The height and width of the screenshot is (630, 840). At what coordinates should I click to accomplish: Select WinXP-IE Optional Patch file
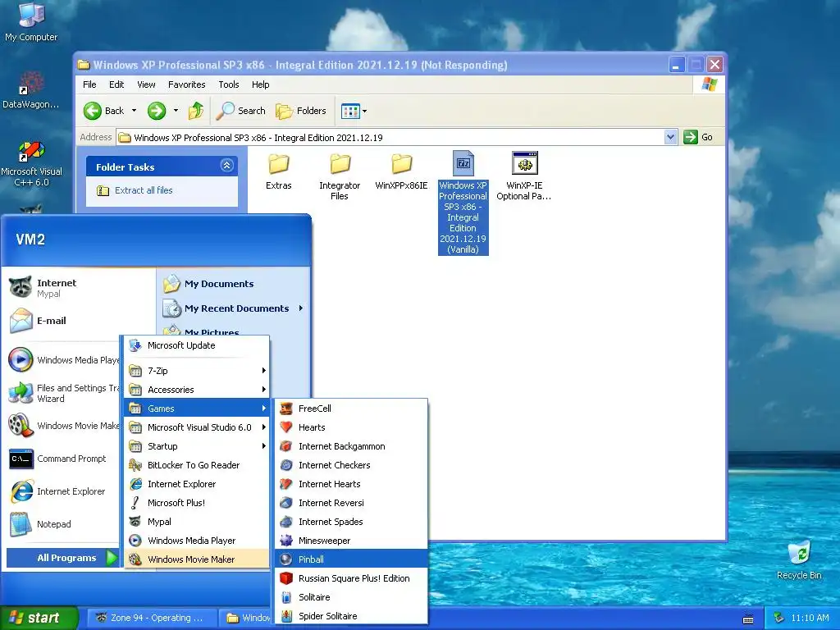[x=524, y=177]
